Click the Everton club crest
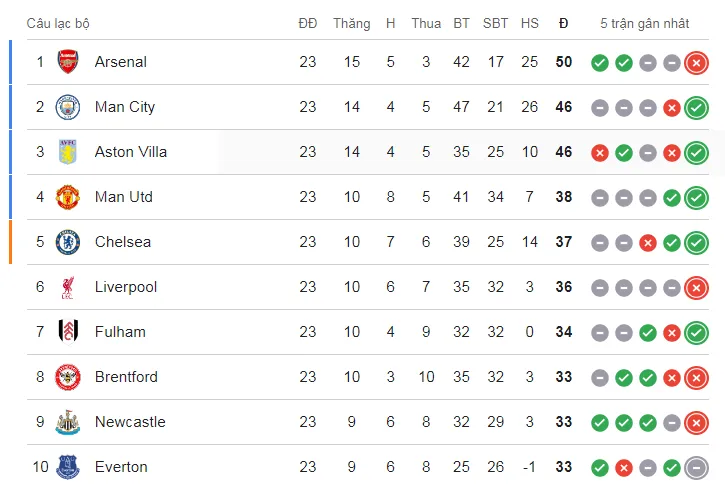The height and width of the screenshot is (488, 725). 67,467
